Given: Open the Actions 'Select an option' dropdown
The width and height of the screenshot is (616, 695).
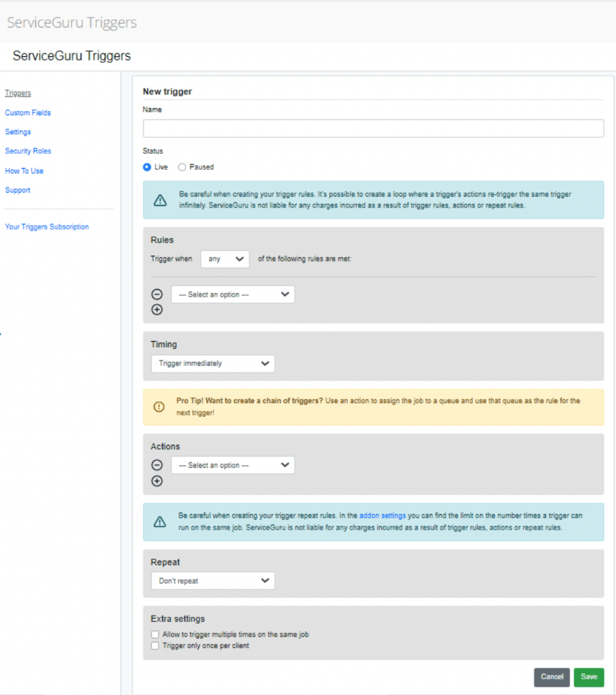Looking at the screenshot, I should (x=233, y=465).
